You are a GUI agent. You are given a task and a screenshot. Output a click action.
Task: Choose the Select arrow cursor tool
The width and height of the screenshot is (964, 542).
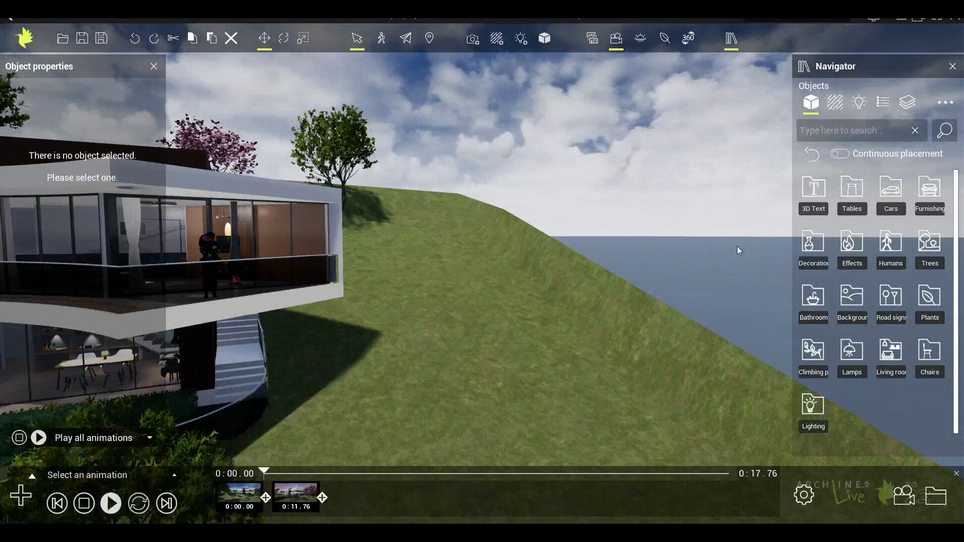[357, 38]
